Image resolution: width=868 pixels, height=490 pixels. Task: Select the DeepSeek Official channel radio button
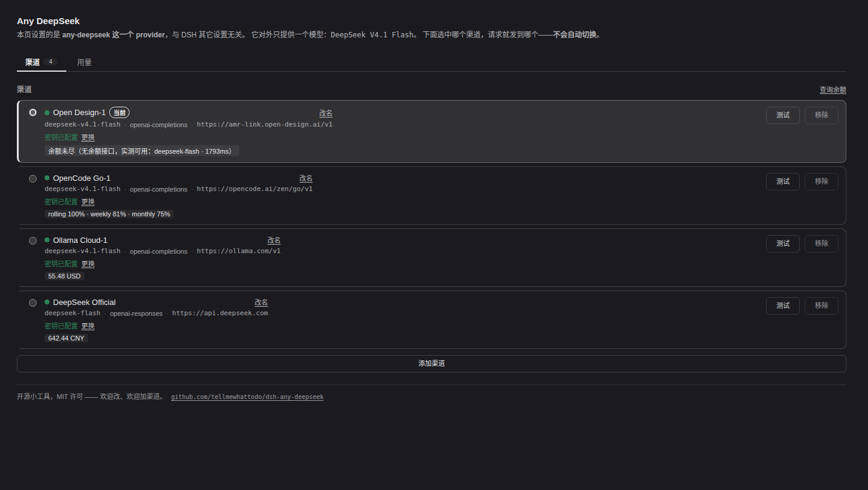(x=33, y=303)
